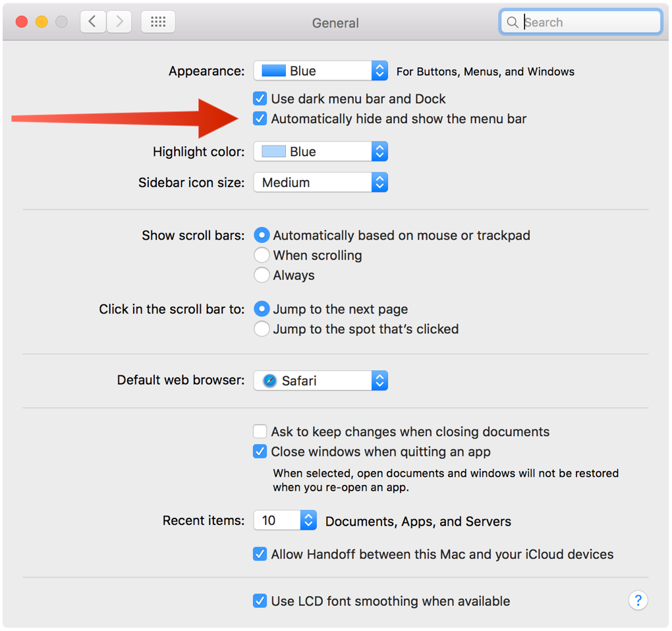Open the Highlight color swatch popup
This screenshot has height=631, width=672.
tap(321, 151)
